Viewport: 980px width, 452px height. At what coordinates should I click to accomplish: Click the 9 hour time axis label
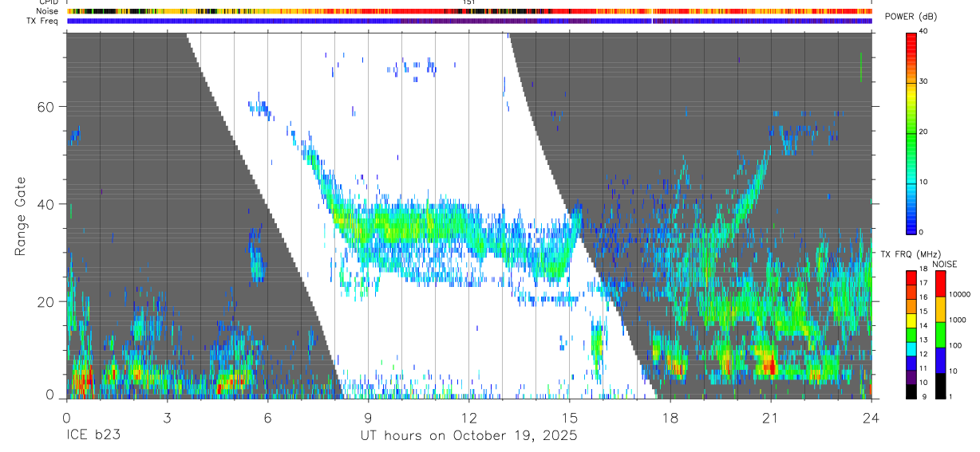coord(368,416)
